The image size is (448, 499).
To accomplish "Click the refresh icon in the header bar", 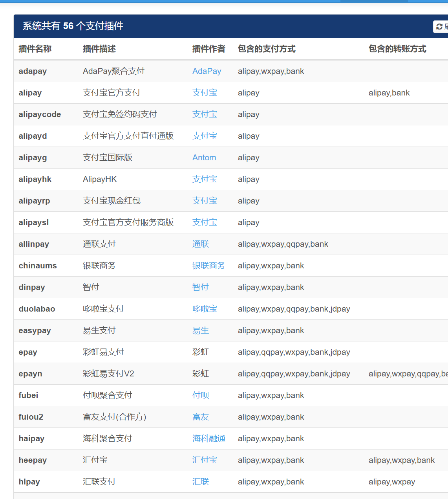I will tap(439, 26).
